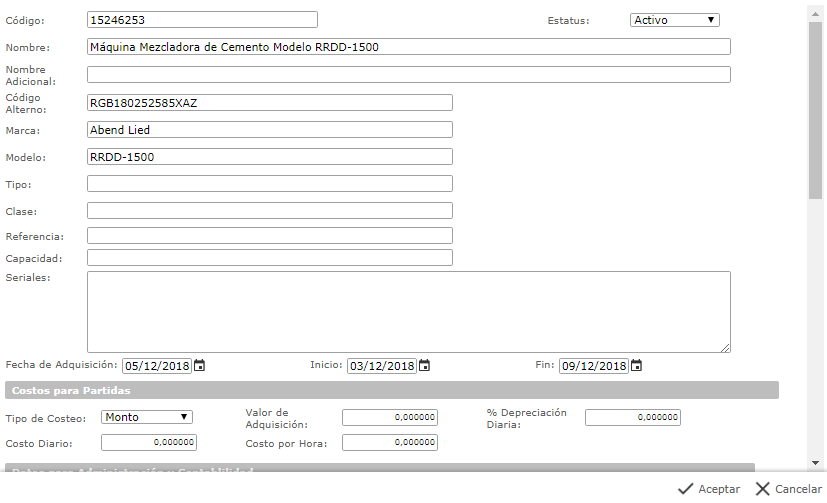Viewport: 827px width, 503px height.
Task: Click the vertical scrollbar thumb
Action: tap(815, 111)
